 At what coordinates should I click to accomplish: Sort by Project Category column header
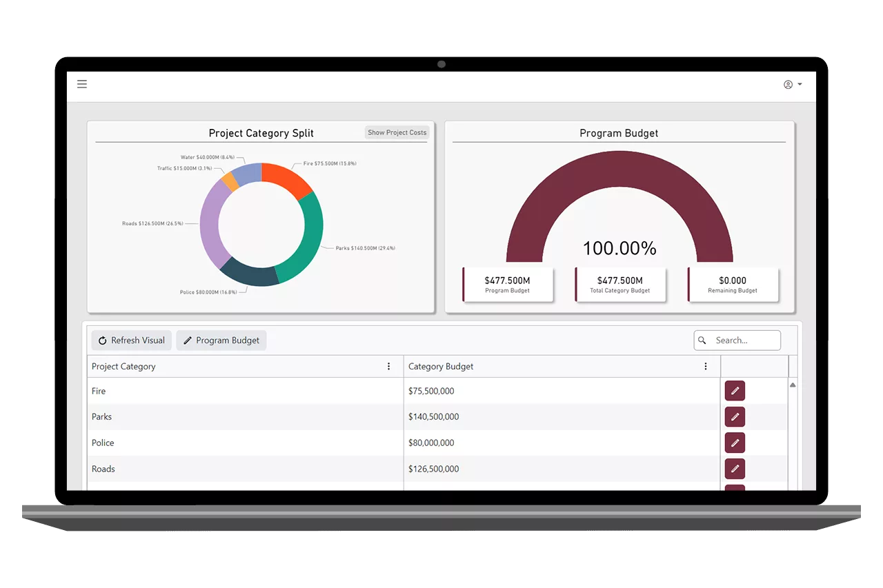pos(124,367)
